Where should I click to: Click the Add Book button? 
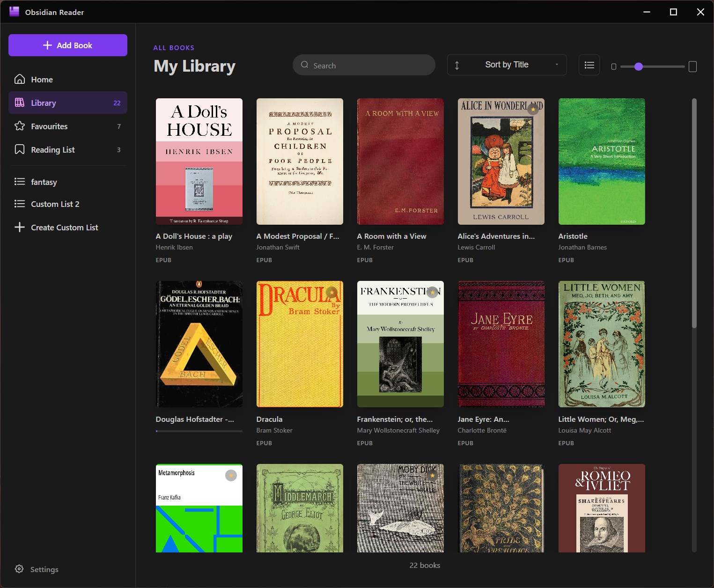click(x=68, y=45)
